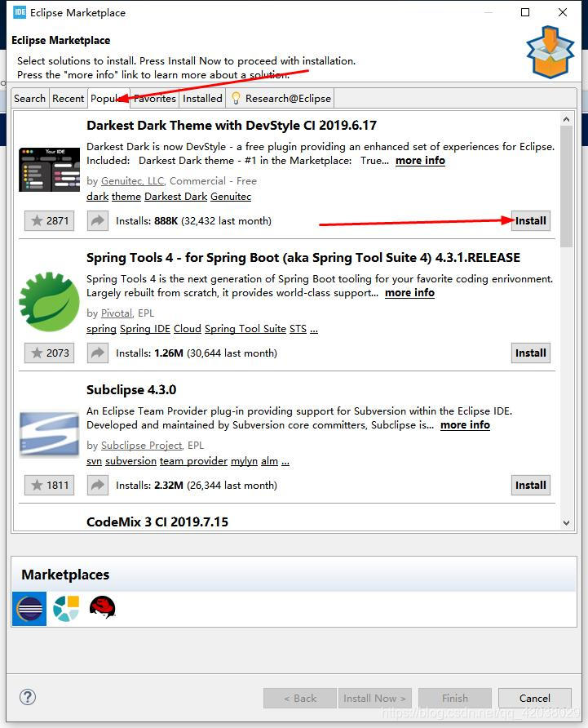
Task: Install Spring Tools 4 plugin
Action: click(530, 353)
